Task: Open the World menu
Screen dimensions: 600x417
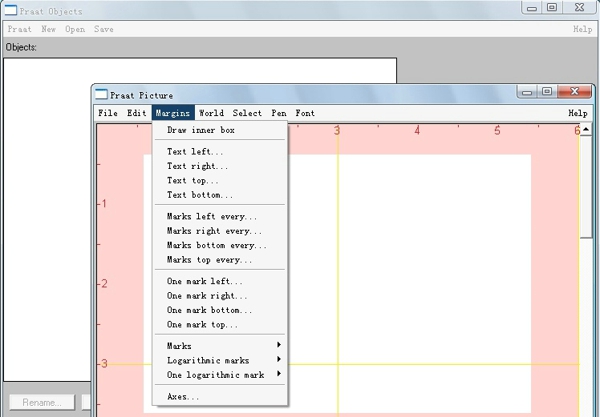Action: click(211, 113)
